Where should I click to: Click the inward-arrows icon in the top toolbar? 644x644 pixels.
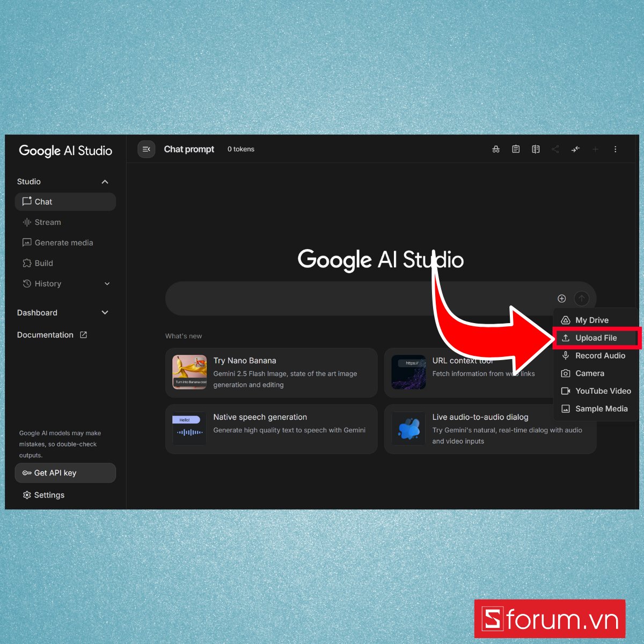575,149
